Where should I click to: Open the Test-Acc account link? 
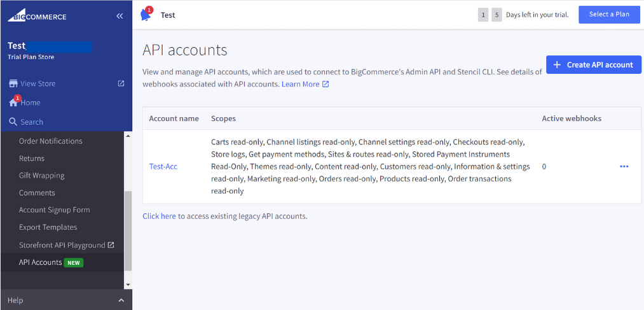(163, 167)
